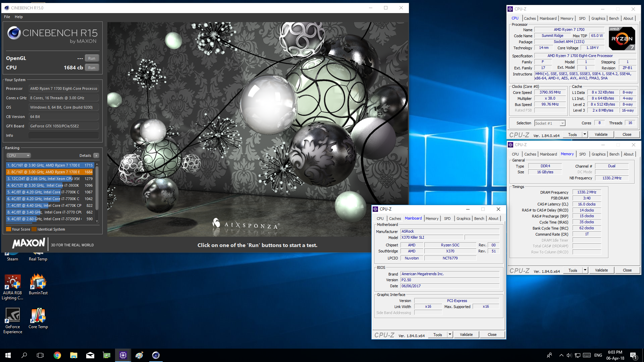Select Intel Xeon ranking row scoring 1279
The width and height of the screenshot is (644, 362).
pos(50,179)
